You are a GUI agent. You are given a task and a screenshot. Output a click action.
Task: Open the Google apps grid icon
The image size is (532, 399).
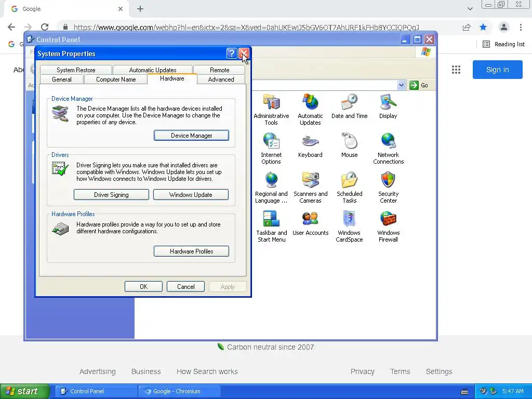pos(456,70)
